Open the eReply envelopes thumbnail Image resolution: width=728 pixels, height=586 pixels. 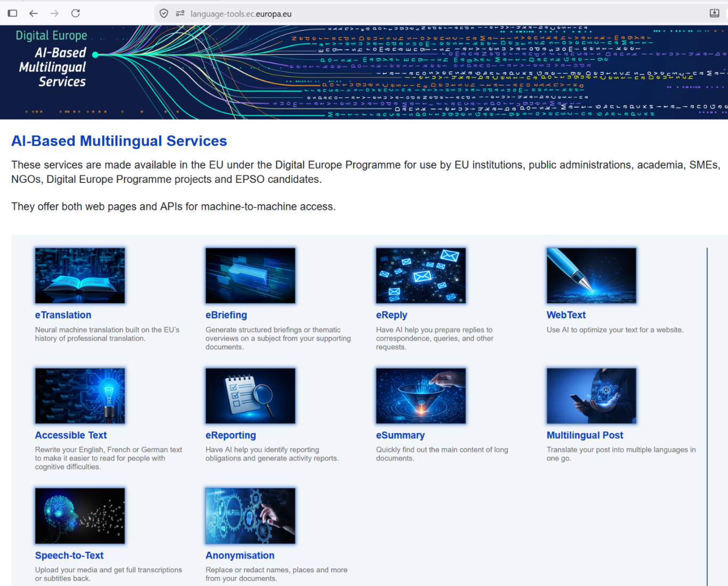tap(421, 276)
